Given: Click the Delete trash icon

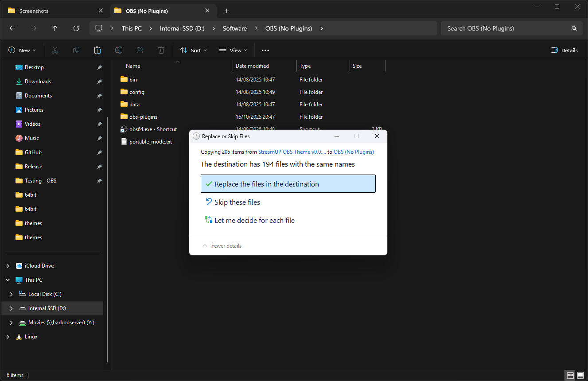Looking at the screenshot, I should 161,50.
